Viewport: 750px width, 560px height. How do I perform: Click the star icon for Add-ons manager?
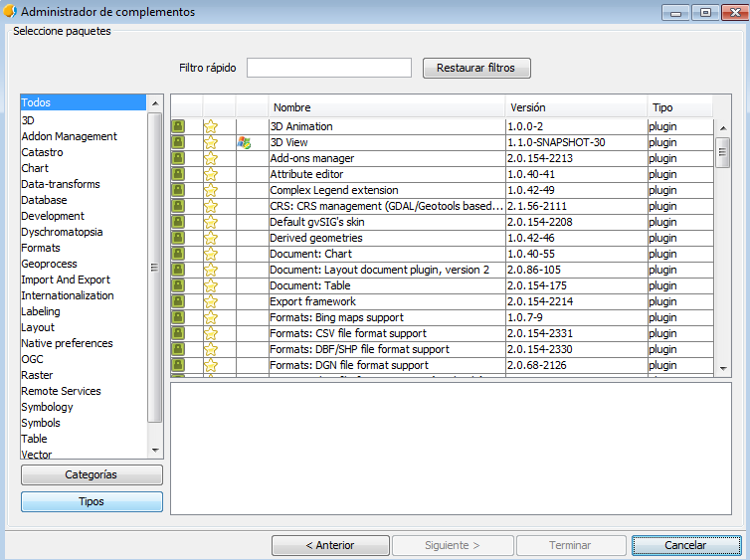(211, 158)
